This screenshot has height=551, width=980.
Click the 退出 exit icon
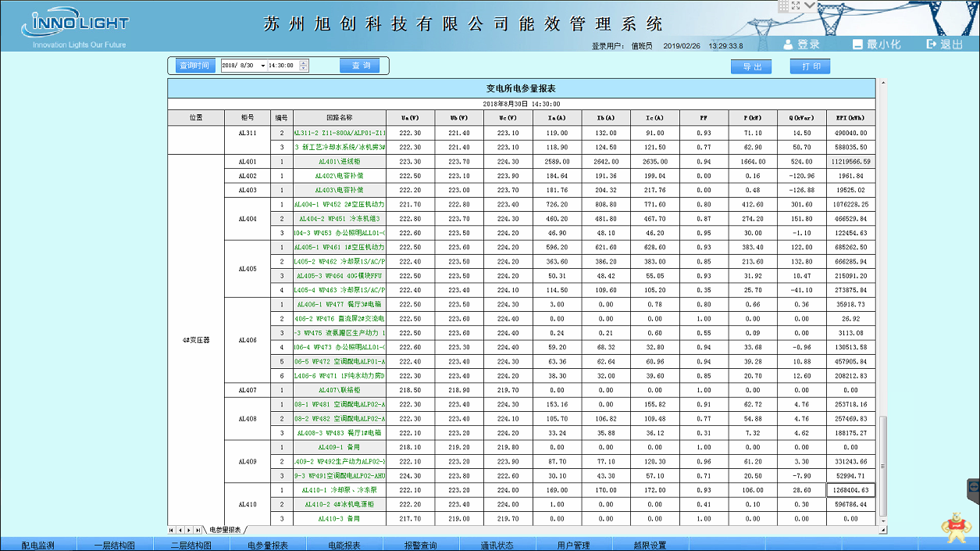tap(931, 45)
